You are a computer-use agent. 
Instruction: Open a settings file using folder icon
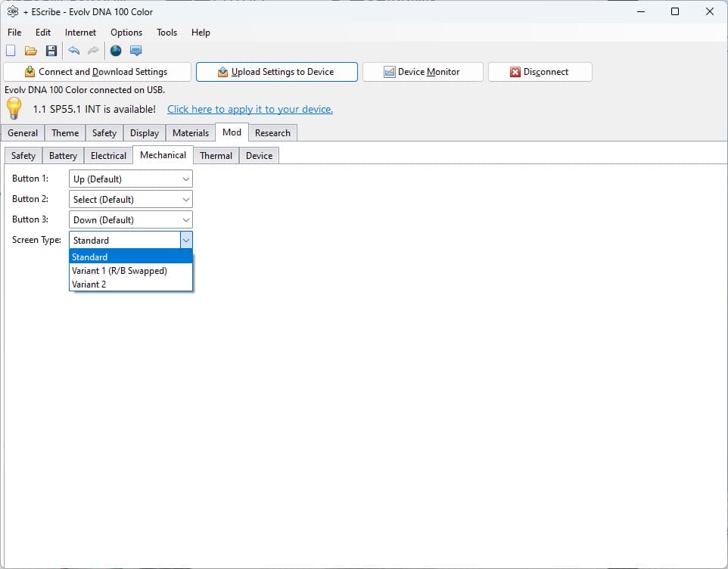point(30,51)
